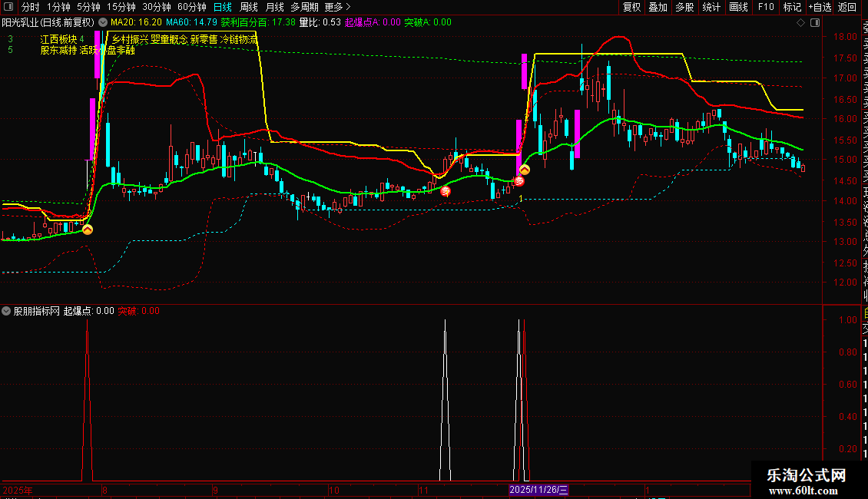Click the 阳光乳业(日线.前复权) title
Viewport: 868px width, 499px height.
coord(48,22)
